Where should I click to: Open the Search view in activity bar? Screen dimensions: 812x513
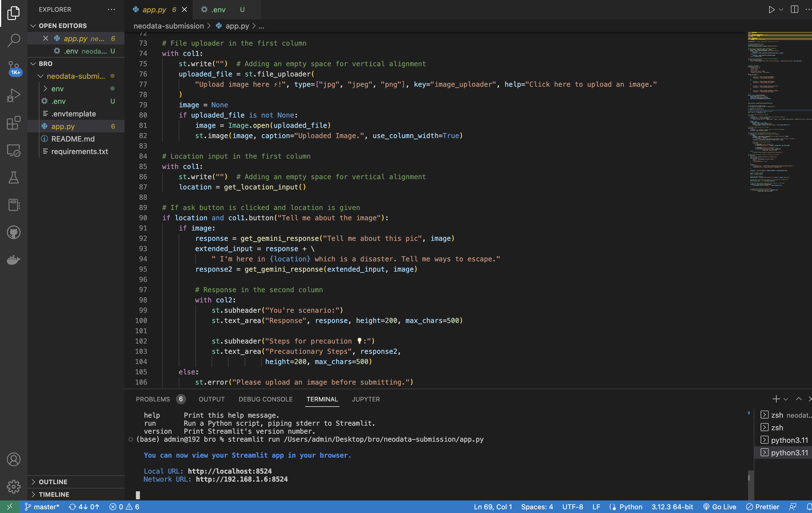pos(13,40)
